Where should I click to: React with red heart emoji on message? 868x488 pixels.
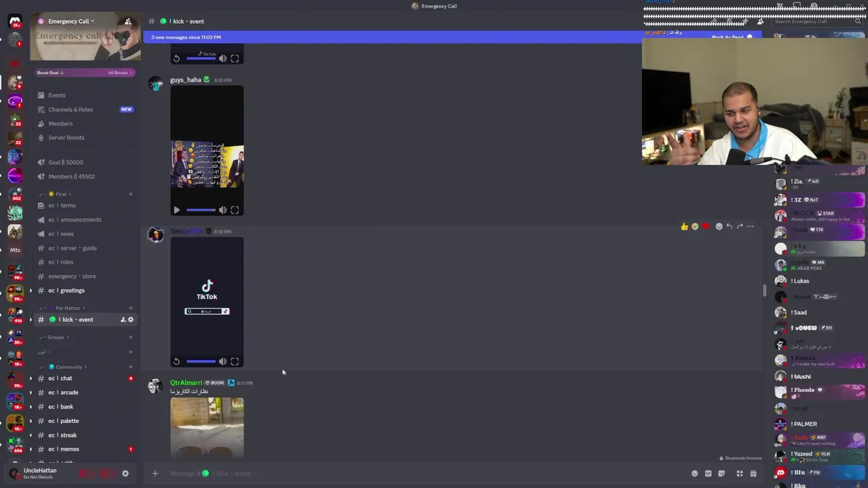706,226
